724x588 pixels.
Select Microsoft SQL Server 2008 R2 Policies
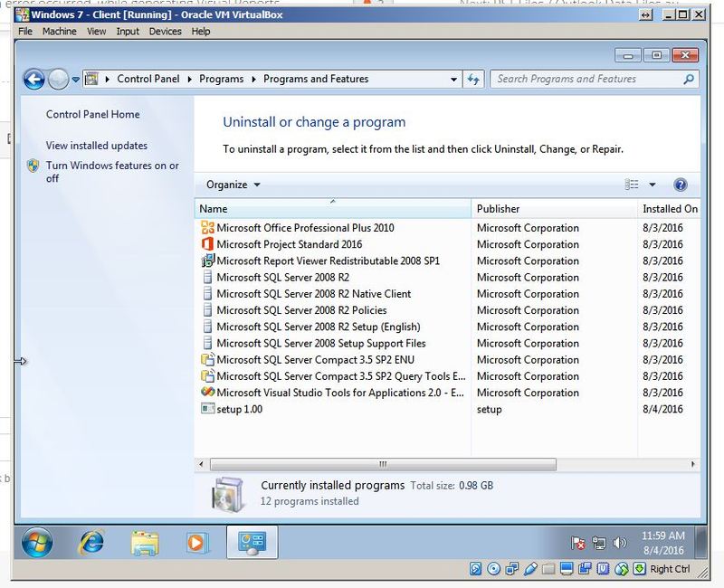click(x=446, y=310)
